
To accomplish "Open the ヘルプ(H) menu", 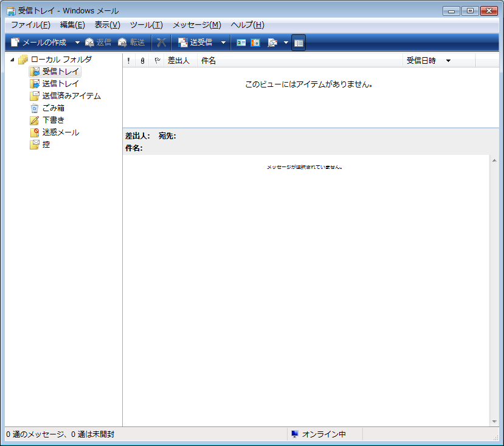I will (x=247, y=25).
